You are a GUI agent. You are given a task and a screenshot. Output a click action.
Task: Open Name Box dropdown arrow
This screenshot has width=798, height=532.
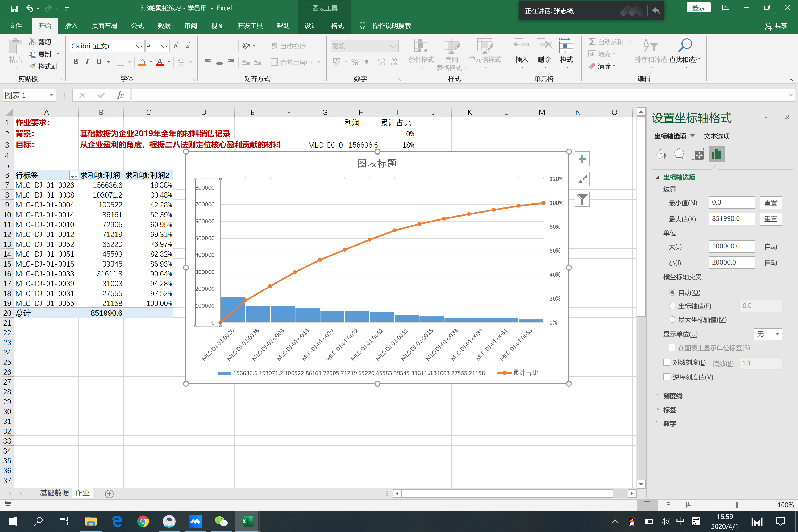point(51,95)
